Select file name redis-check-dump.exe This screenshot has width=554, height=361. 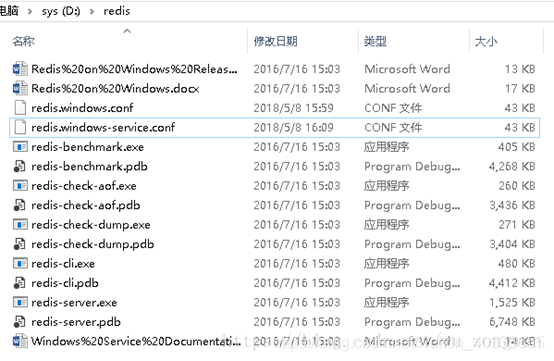coord(91,225)
